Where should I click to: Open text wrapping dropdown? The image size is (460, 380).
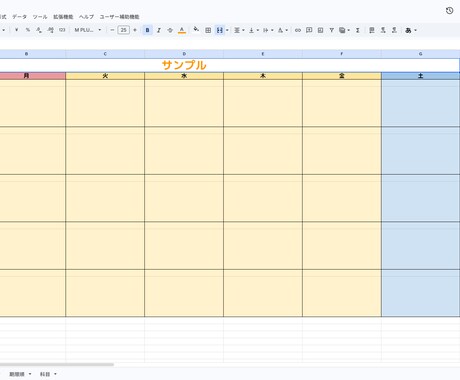coord(268,30)
